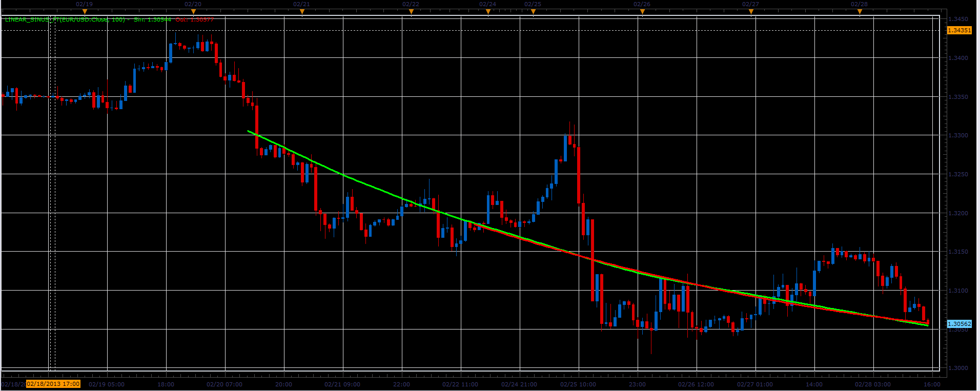
Task: Click the green 'Sin: 1.30544' value
Action: click(x=152, y=19)
